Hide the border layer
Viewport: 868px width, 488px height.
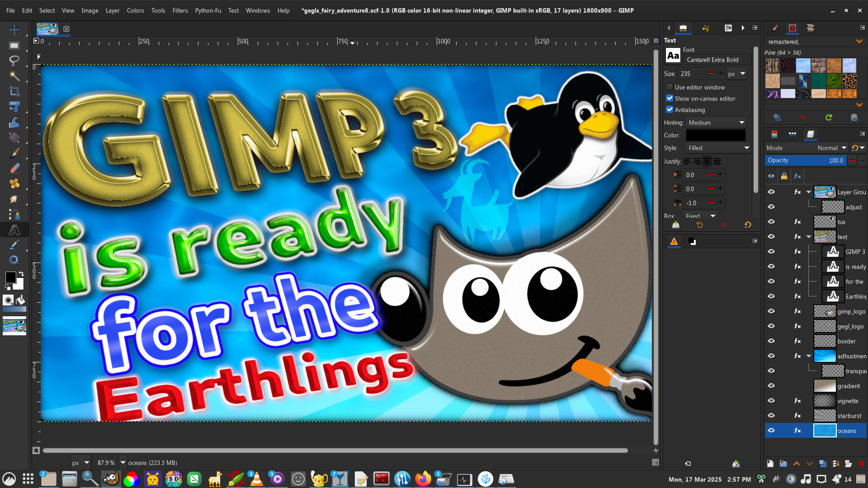tap(771, 341)
